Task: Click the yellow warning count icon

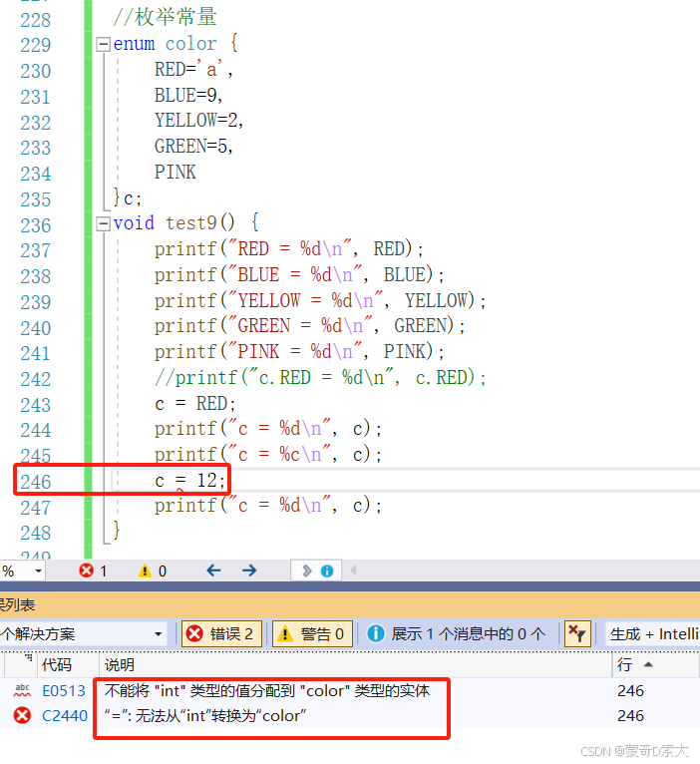Action: coord(145,571)
